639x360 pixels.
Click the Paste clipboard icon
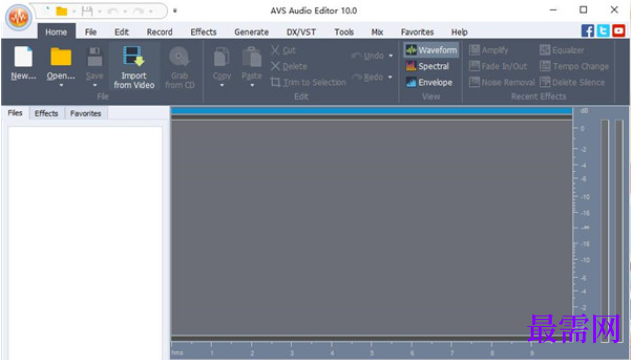point(251,57)
